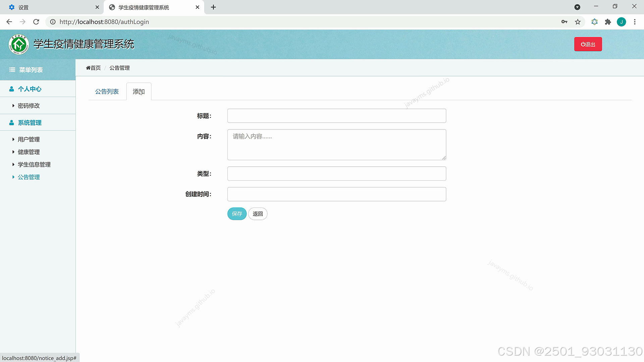Open the hexagon extension icon in toolbar

point(594,22)
